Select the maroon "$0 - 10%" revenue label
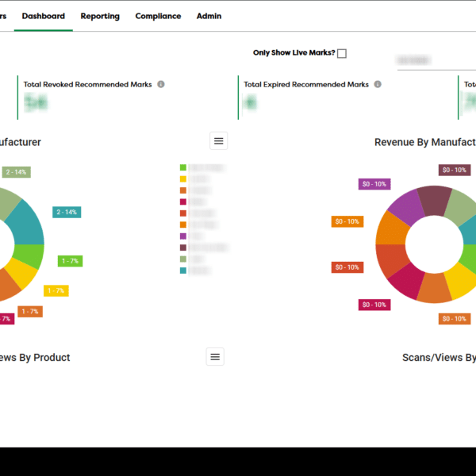Viewport: 476px width, 476px height. point(455,170)
